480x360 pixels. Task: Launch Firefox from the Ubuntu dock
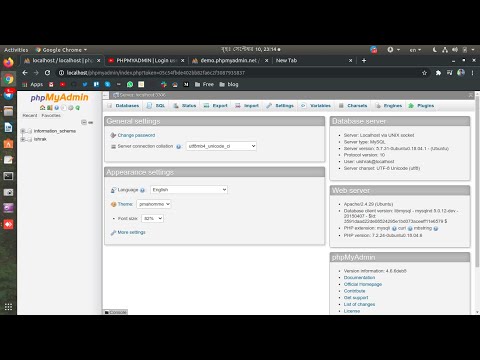(8, 62)
